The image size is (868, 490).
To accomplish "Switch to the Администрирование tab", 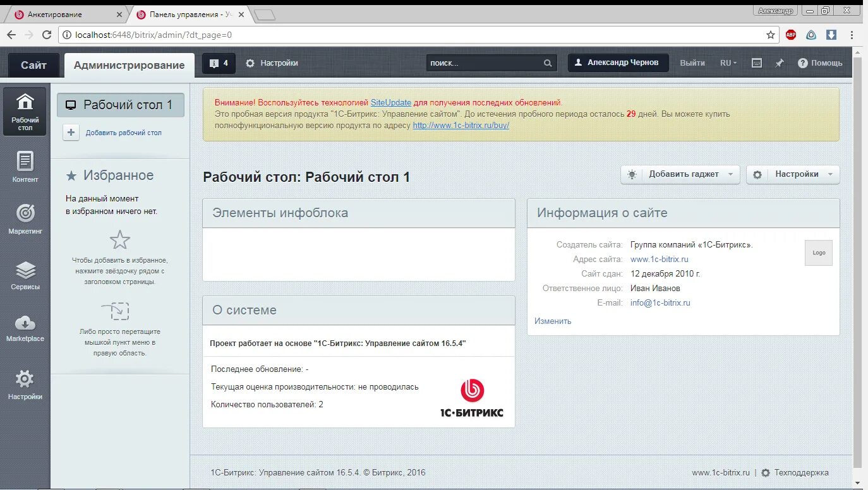I will [130, 65].
